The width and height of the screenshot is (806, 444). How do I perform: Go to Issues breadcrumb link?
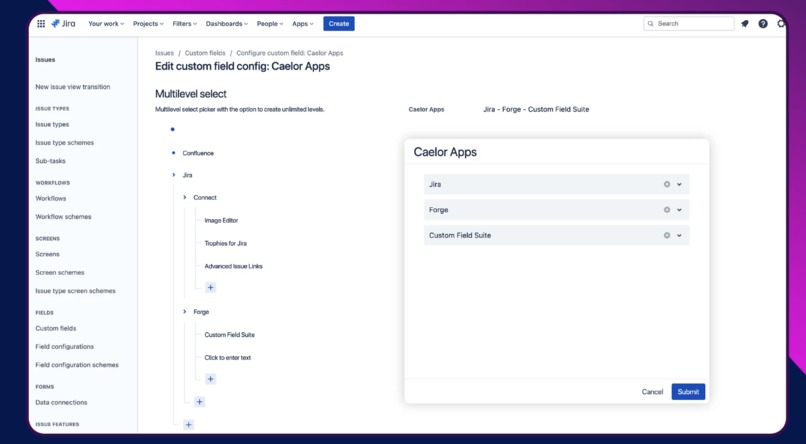coord(164,53)
